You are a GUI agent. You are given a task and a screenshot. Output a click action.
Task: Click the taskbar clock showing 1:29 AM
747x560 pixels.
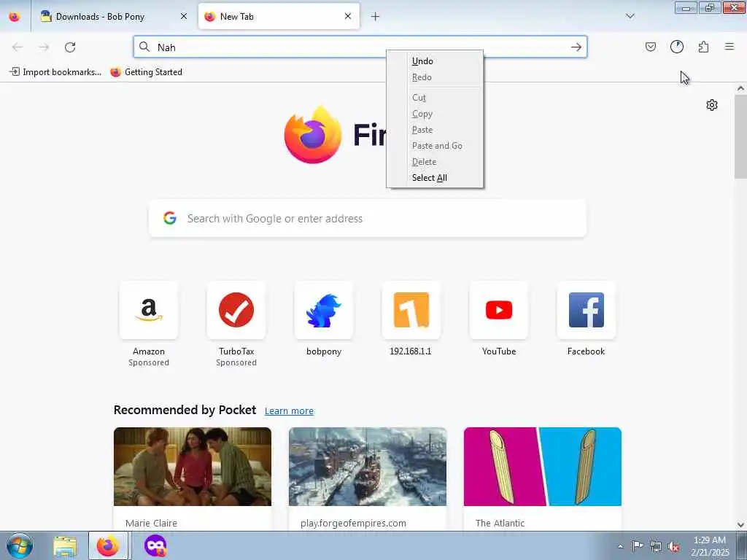(710, 546)
